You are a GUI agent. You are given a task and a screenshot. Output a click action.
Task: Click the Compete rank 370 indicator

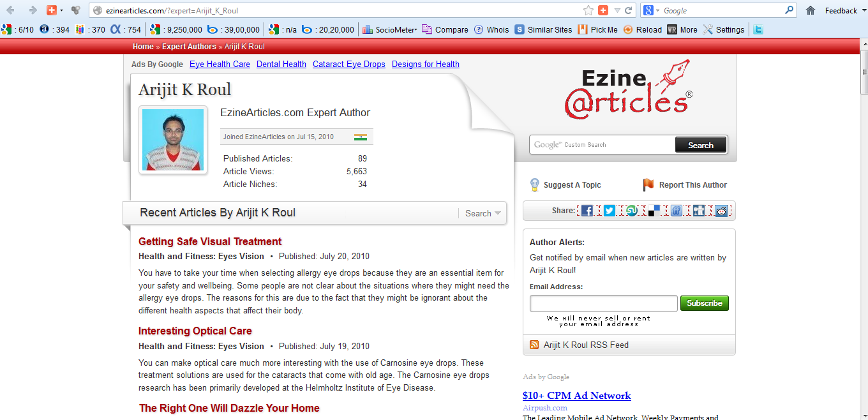(x=90, y=29)
